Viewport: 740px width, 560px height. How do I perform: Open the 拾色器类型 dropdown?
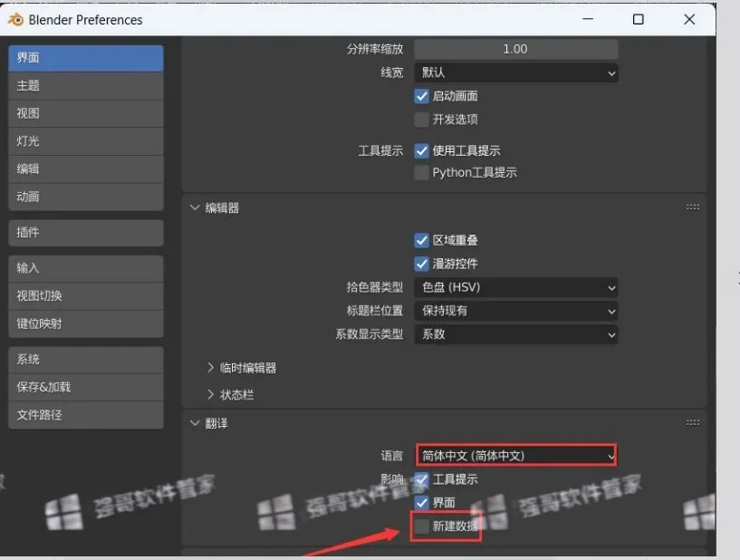(516, 287)
